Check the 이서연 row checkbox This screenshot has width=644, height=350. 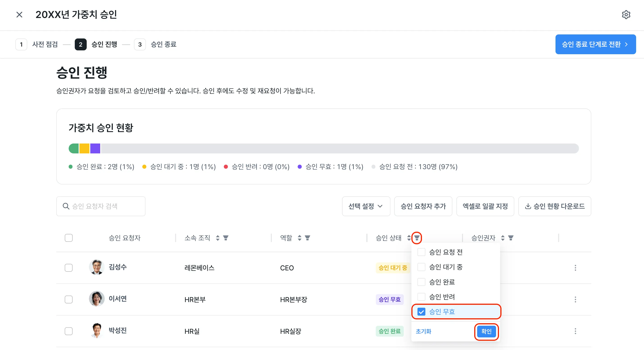68,299
